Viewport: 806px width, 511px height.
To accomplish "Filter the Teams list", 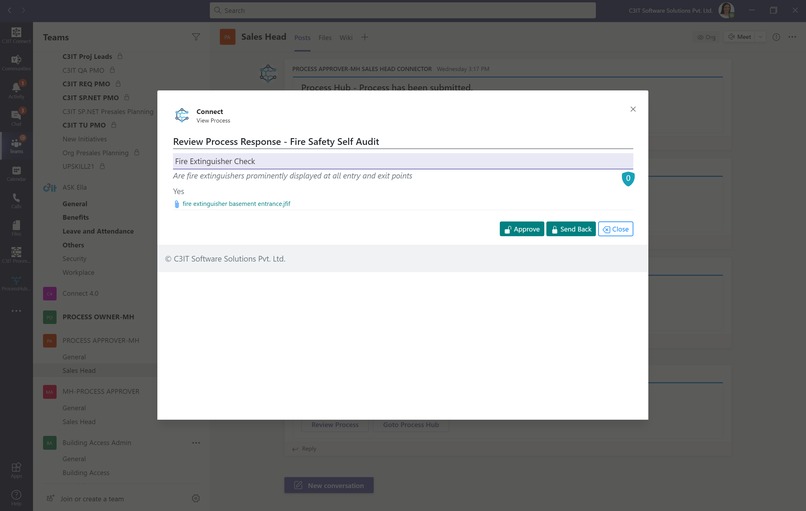I will [x=196, y=37].
